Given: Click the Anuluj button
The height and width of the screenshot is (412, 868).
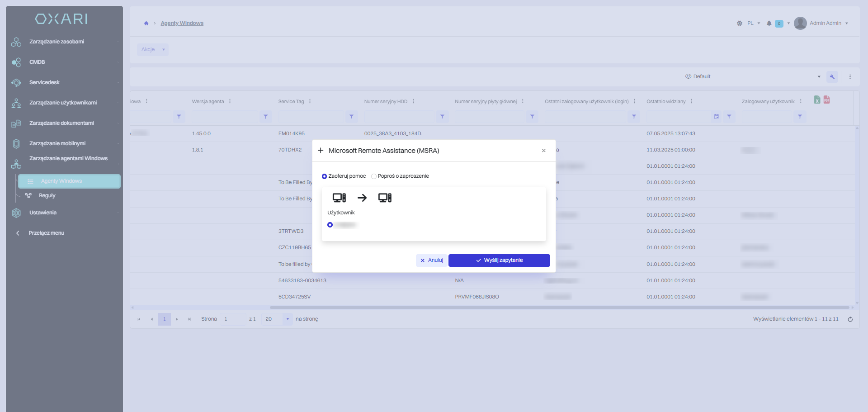Looking at the screenshot, I should (431, 260).
